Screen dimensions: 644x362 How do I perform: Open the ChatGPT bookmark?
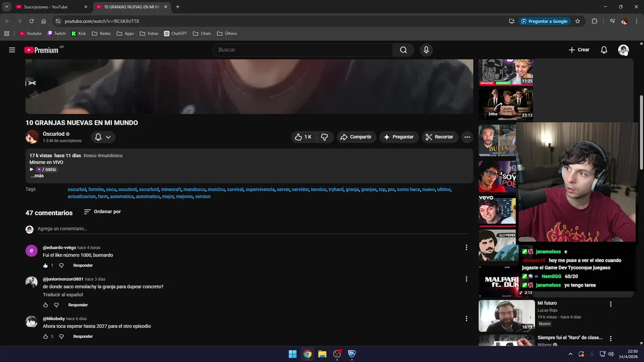pos(175,34)
